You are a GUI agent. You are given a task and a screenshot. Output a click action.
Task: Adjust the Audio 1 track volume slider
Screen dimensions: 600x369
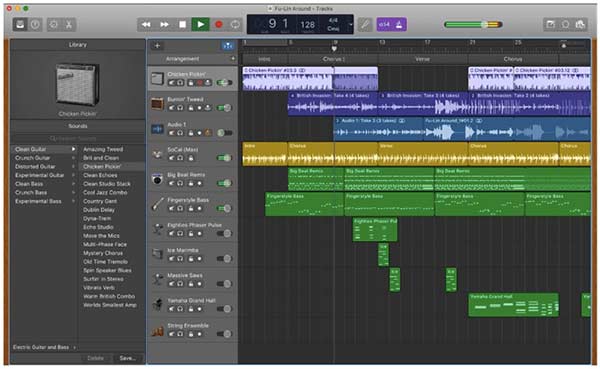[x=225, y=133]
